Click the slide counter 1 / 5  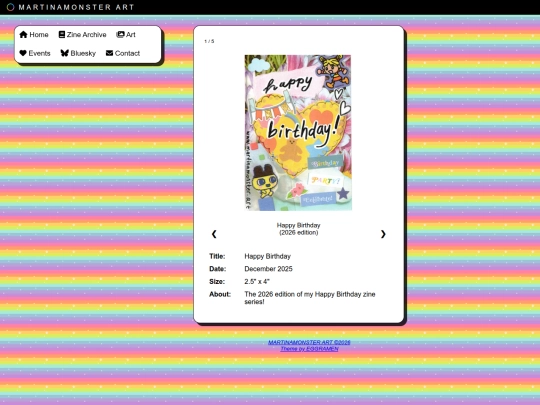(209, 41)
